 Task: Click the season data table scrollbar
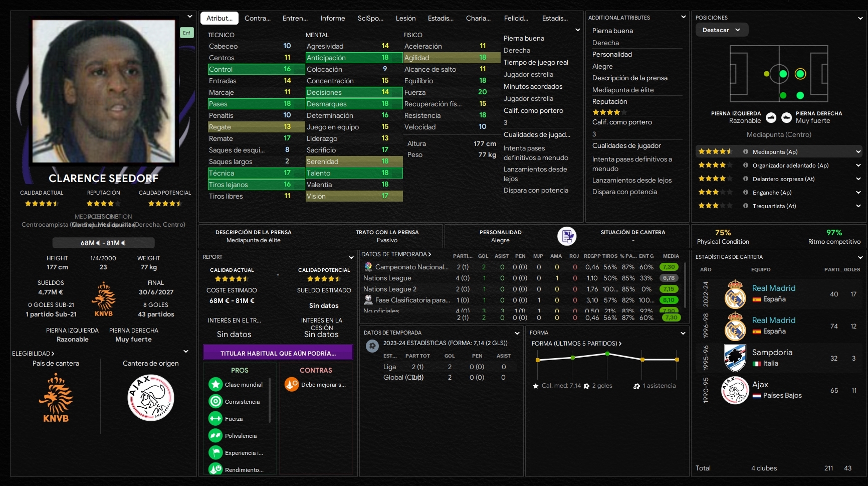[x=685, y=284]
